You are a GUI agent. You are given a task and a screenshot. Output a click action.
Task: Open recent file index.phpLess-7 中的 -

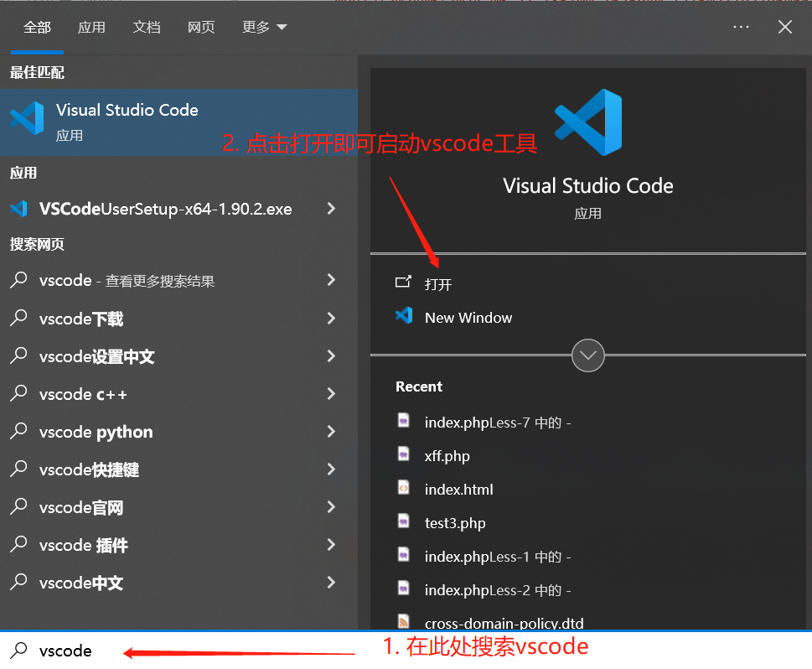(x=498, y=423)
